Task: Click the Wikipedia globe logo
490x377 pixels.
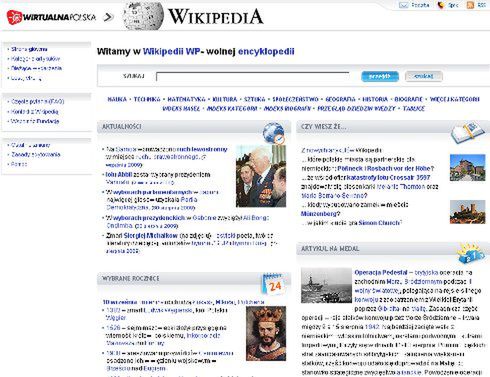Action: [143, 15]
